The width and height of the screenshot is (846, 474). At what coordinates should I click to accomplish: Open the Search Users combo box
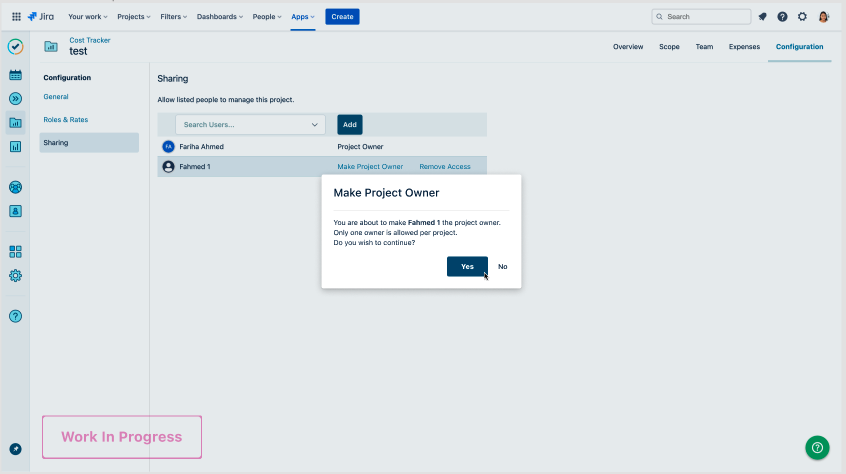(x=250, y=125)
